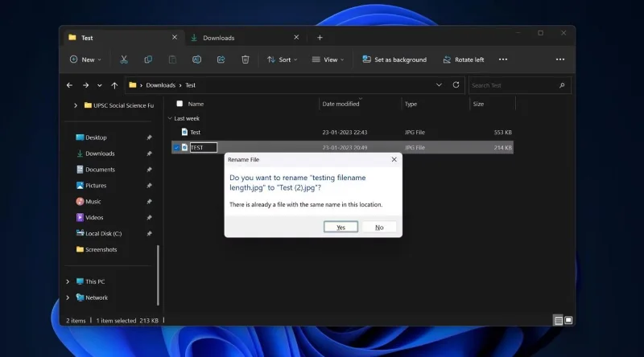The width and height of the screenshot is (644, 357).
Task: Select This PC in sidebar
Action: 90,281
